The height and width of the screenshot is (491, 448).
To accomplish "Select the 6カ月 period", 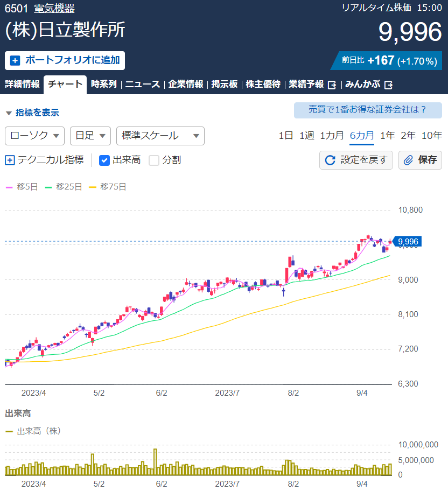I will point(362,136).
